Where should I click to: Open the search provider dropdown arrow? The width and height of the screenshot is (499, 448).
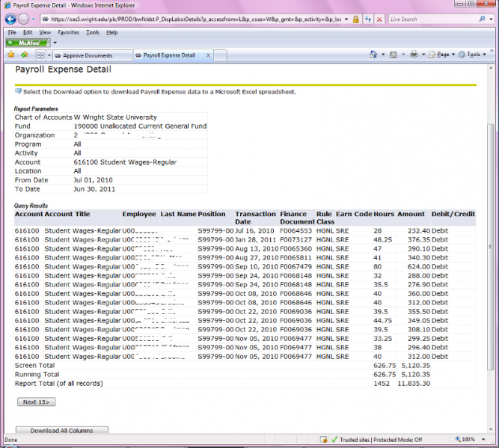point(491,19)
